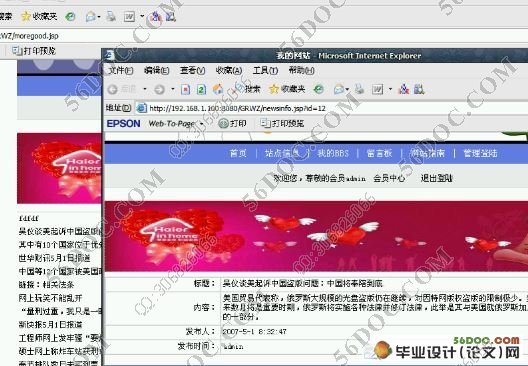
Task: Click 退出登陆 logout link
Action: (437, 178)
